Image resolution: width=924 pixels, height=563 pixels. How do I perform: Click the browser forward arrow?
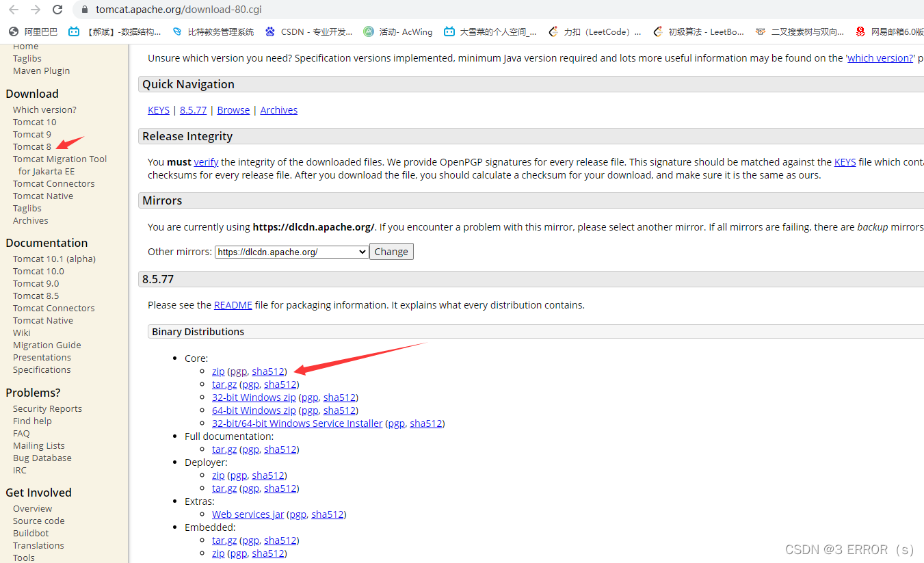[x=36, y=10]
